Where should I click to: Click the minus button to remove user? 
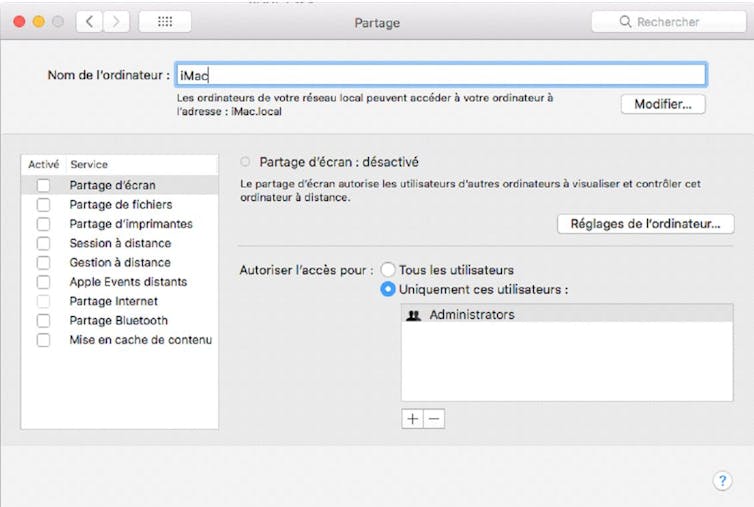tap(434, 419)
